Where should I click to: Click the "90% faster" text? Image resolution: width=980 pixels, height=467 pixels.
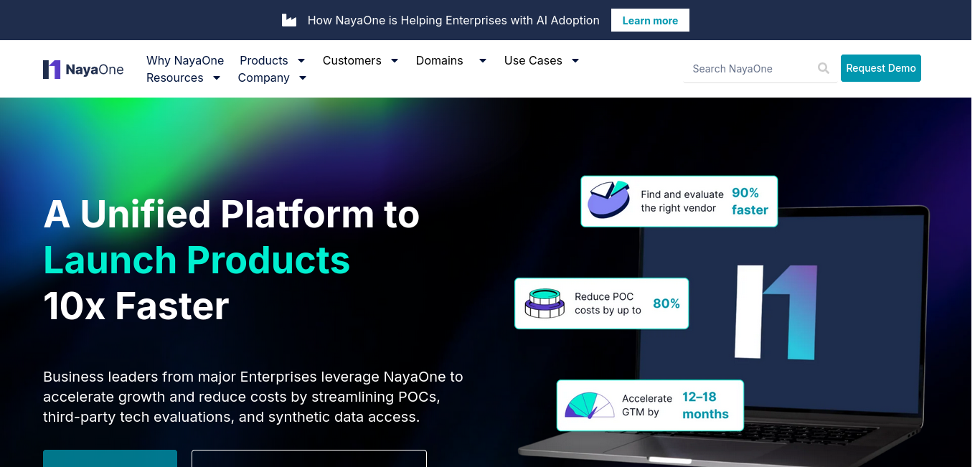click(750, 202)
